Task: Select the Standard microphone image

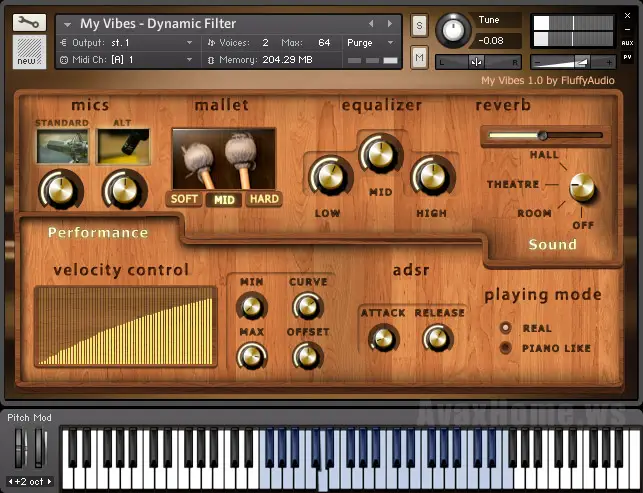Action: [x=62, y=146]
